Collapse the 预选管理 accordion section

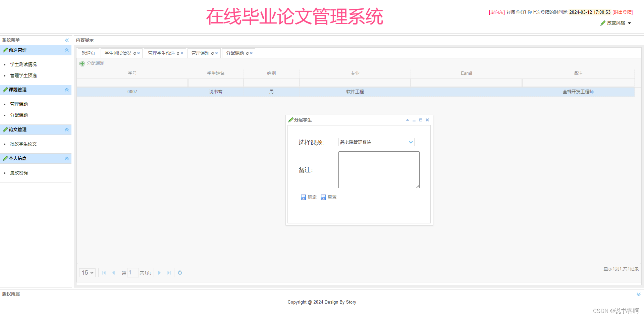click(67, 50)
